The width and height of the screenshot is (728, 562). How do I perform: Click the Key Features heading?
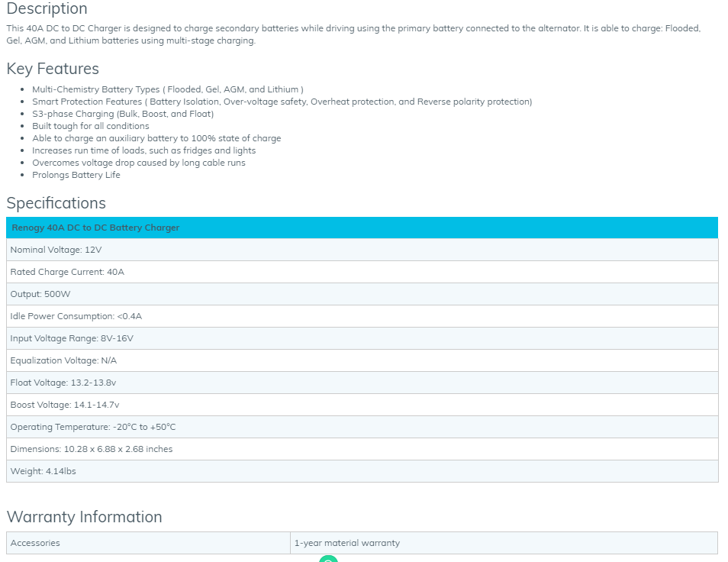(53, 69)
